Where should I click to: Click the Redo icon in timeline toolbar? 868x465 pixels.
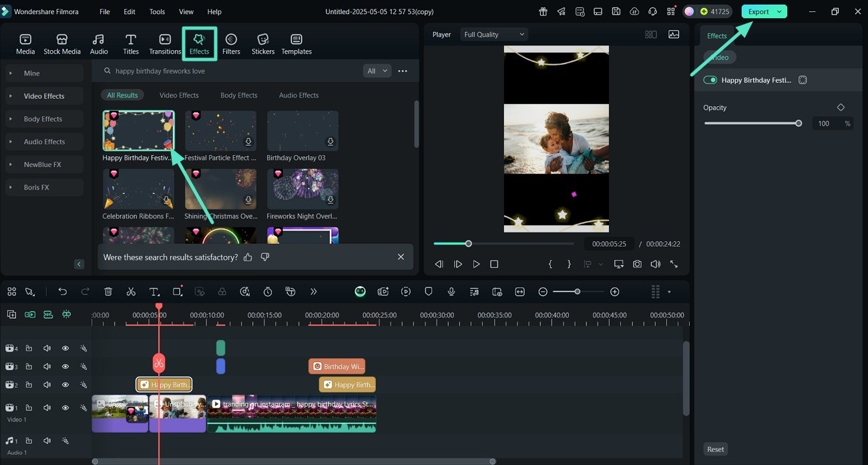tap(85, 291)
